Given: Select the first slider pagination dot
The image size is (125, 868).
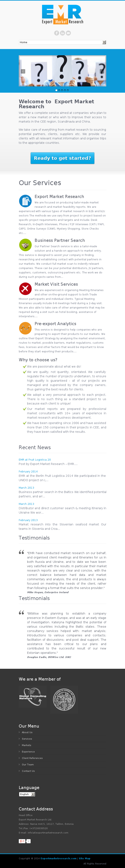Looking at the screenshot, I should (x=56, y=90).
